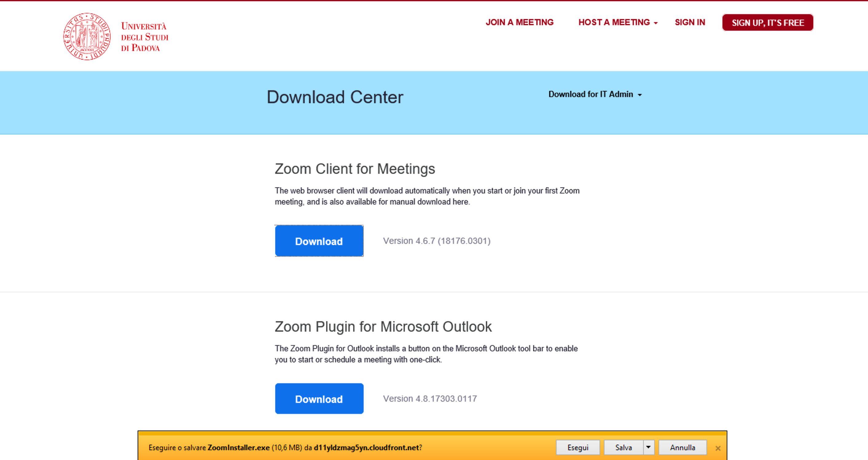The image size is (868, 460).
Task: Open the Salva dropdown arrow options
Action: [x=648, y=447]
